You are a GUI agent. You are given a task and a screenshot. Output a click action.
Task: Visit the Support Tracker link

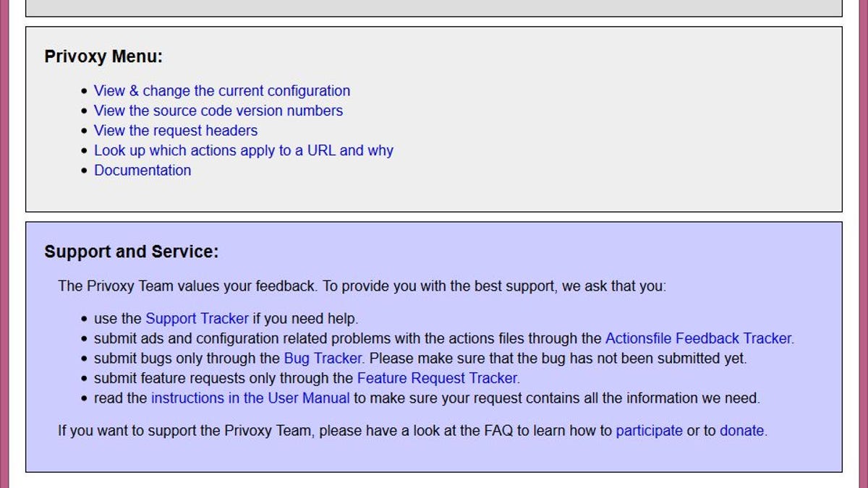point(197,318)
